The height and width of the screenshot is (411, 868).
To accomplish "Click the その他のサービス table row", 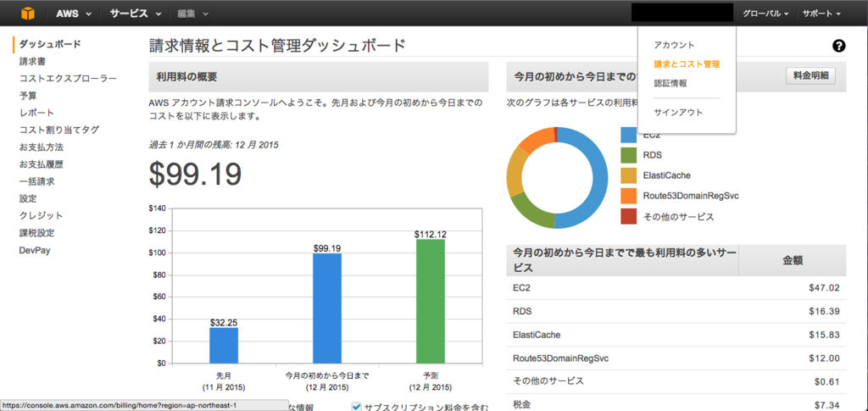I will (676, 381).
